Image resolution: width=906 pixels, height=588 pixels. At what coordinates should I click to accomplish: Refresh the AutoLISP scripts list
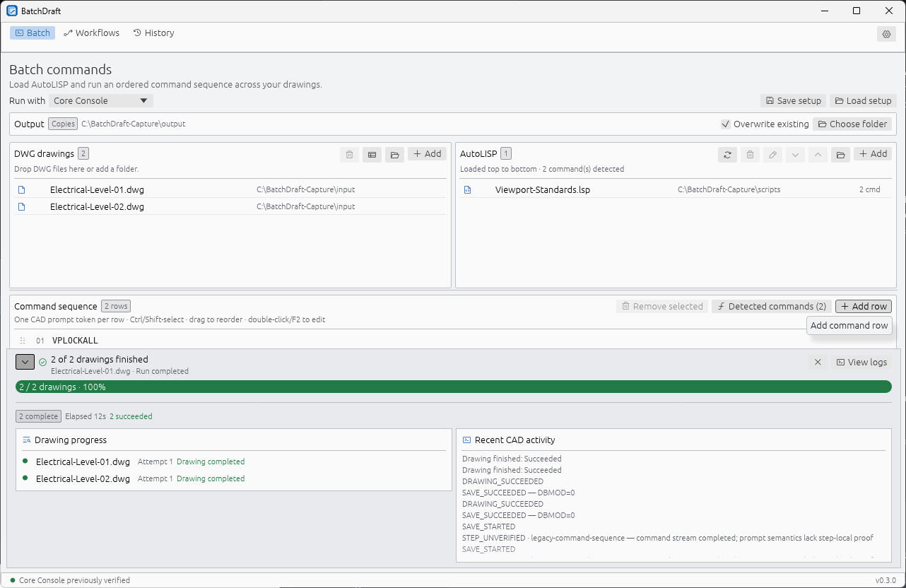point(727,154)
